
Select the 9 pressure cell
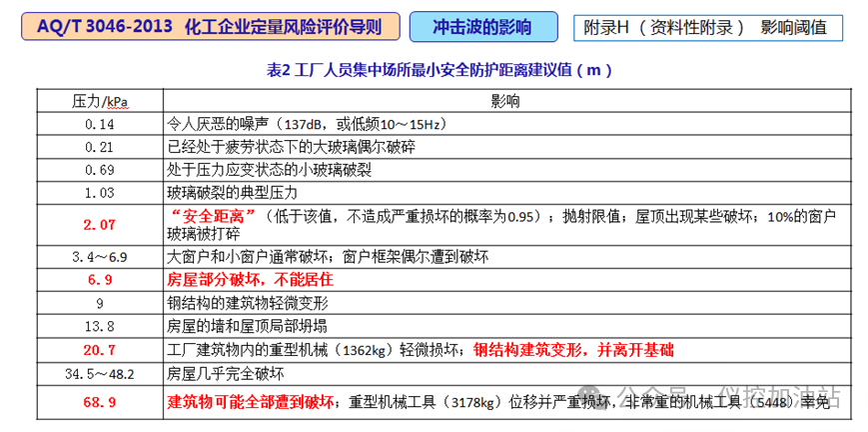(x=100, y=303)
